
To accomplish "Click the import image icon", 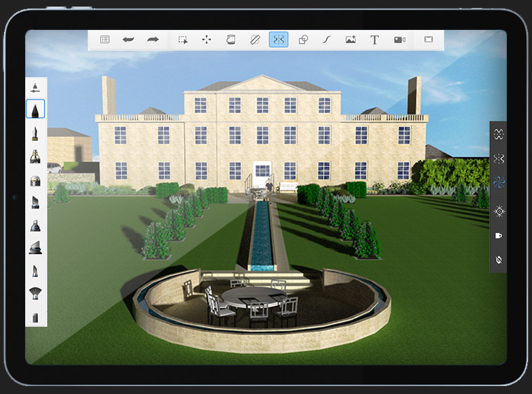I will click(350, 40).
